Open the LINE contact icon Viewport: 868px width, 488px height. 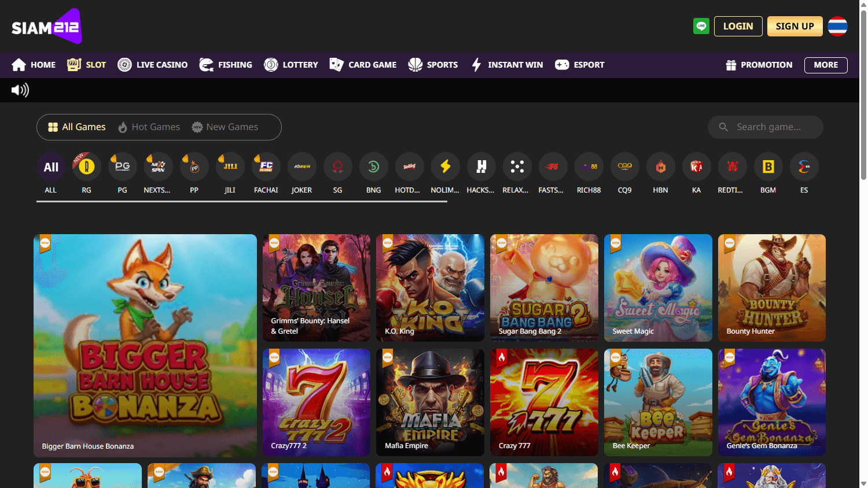point(701,26)
